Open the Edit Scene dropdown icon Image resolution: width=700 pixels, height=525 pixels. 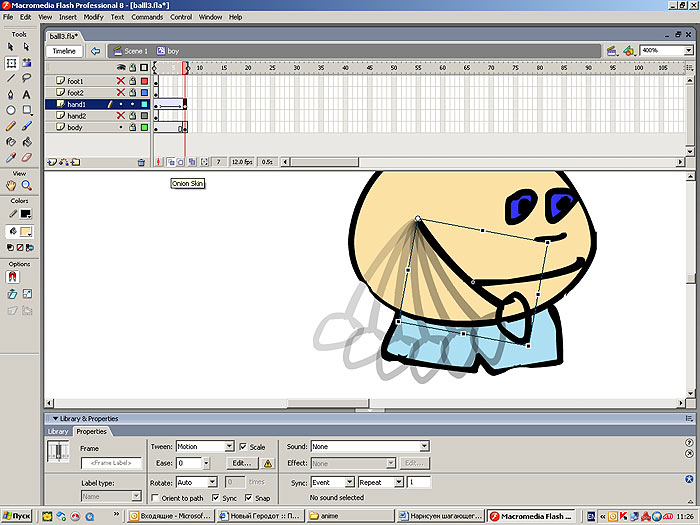pyautogui.click(x=612, y=51)
